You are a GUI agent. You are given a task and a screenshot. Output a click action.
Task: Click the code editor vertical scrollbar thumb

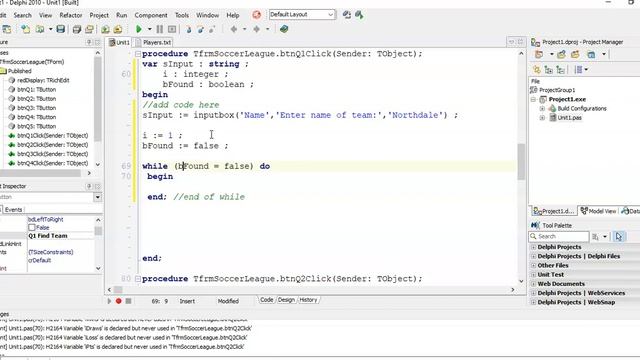click(x=521, y=162)
